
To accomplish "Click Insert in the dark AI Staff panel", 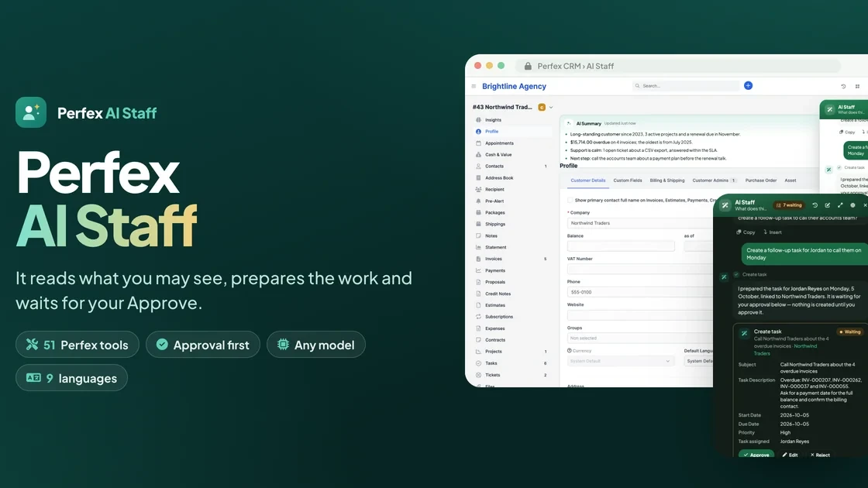I will click(773, 232).
